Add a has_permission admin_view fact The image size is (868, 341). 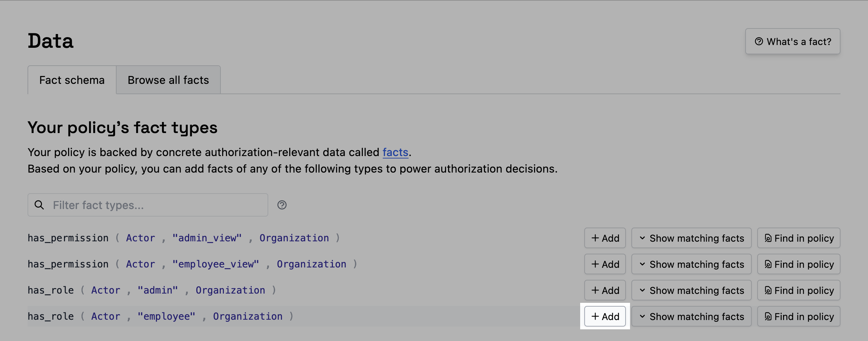pyautogui.click(x=605, y=238)
